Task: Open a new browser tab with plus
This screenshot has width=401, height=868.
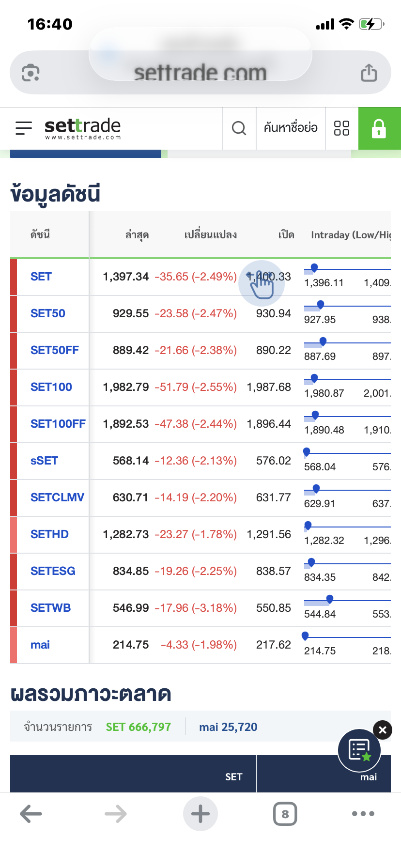Action: tap(200, 814)
